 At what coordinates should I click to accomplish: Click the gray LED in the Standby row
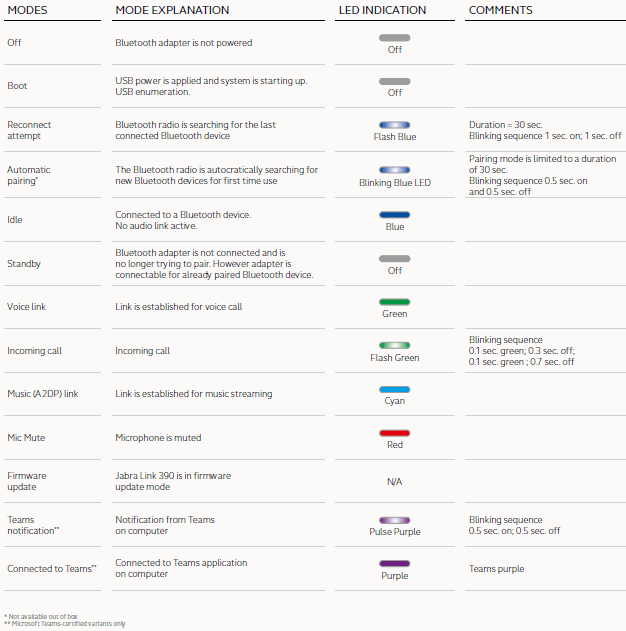tap(394, 258)
